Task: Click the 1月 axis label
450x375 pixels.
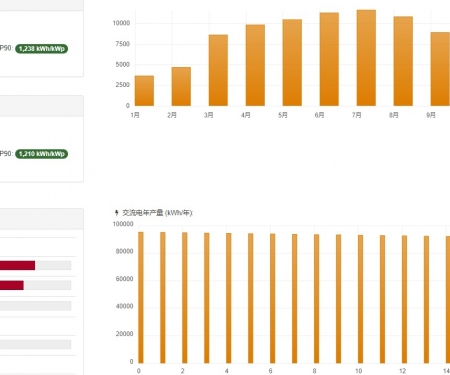Action: click(x=135, y=115)
